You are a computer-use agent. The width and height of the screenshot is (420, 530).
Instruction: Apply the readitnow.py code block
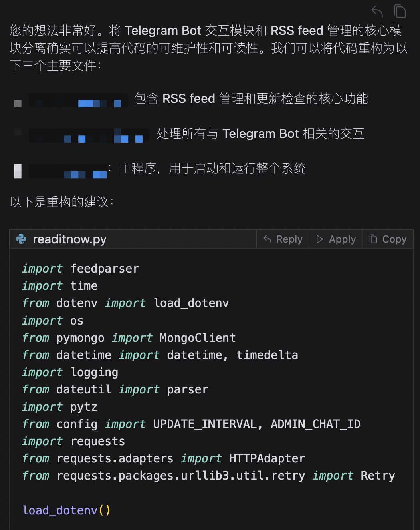[x=336, y=239]
